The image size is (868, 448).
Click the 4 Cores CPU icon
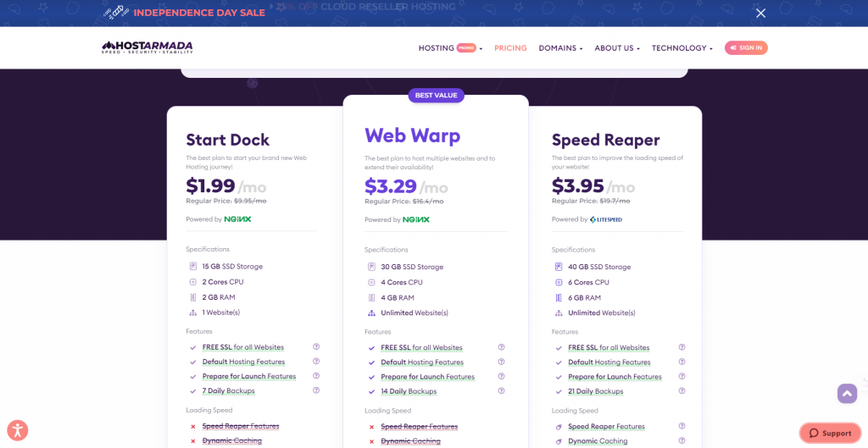[x=372, y=282]
